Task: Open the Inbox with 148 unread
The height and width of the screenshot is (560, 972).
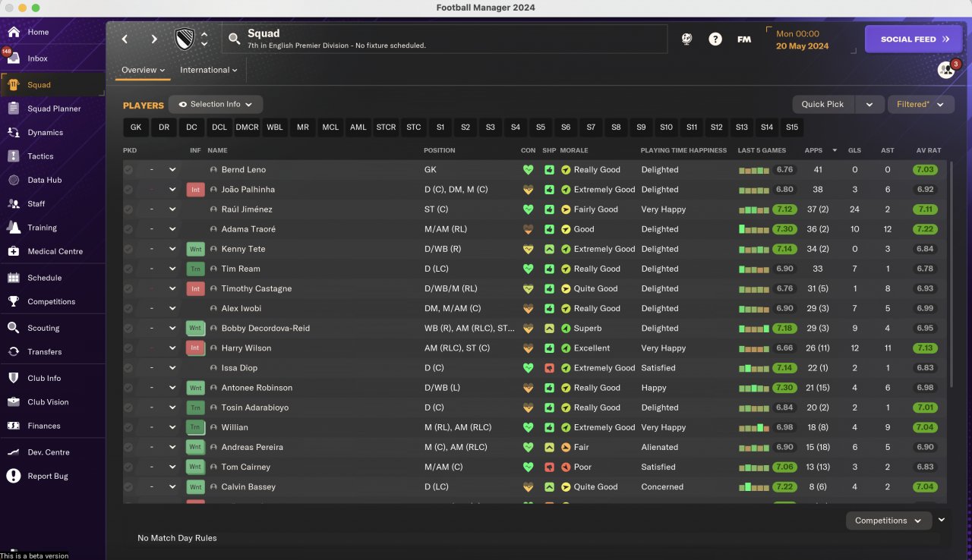Action: point(38,58)
